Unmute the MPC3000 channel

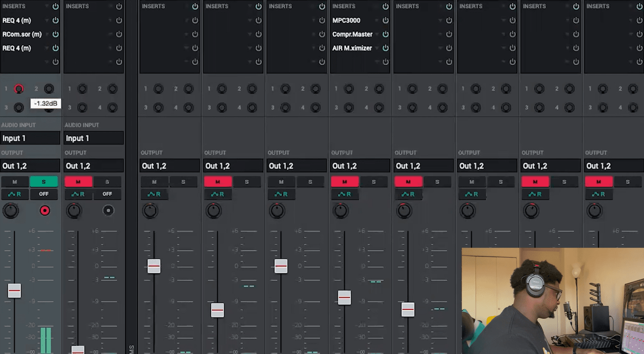click(345, 181)
